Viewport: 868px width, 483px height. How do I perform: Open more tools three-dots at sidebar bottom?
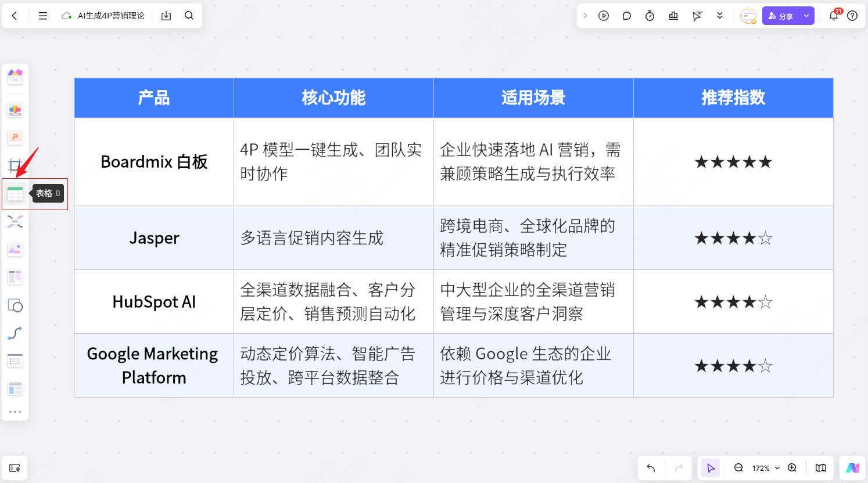[x=15, y=412]
